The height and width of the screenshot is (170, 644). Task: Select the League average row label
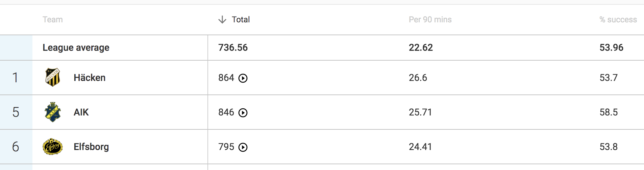click(x=76, y=47)
